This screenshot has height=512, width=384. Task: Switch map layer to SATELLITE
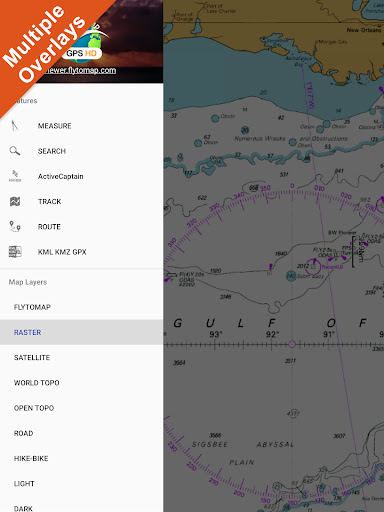(x=81, y=358)
